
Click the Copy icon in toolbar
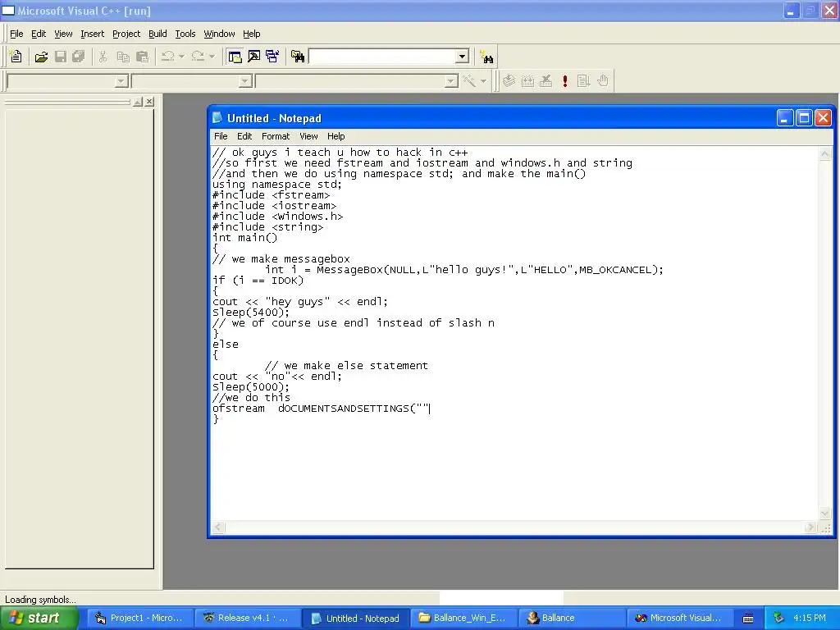pyautogui.click(x=123, y=57)
